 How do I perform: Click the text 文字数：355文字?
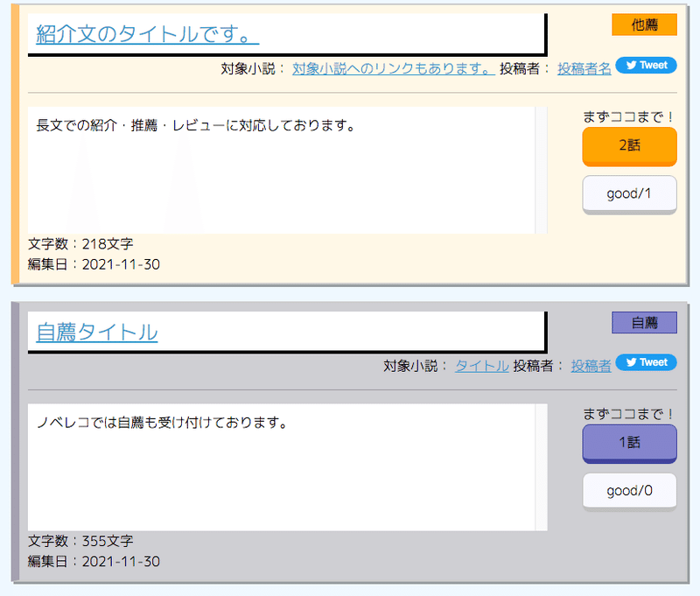click(x=80, y=541)
